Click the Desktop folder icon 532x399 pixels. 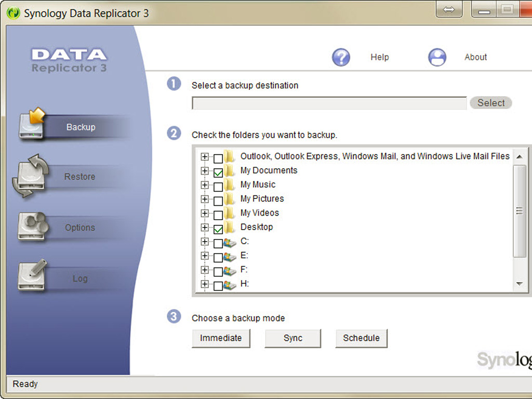230,228
